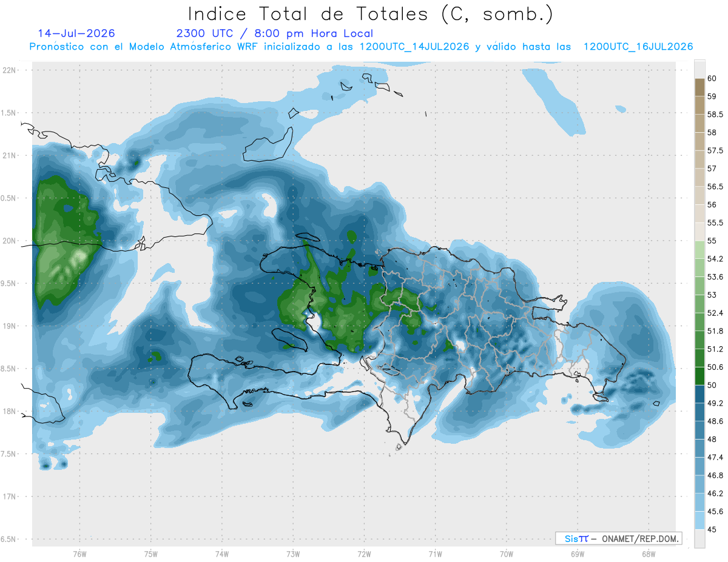Click the "50.6" color bar label
This screenshot has height=562, width=728.
715,367
